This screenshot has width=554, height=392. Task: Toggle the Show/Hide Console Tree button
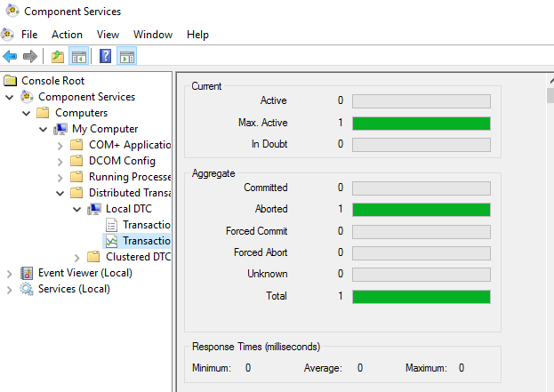click(78, 57)
